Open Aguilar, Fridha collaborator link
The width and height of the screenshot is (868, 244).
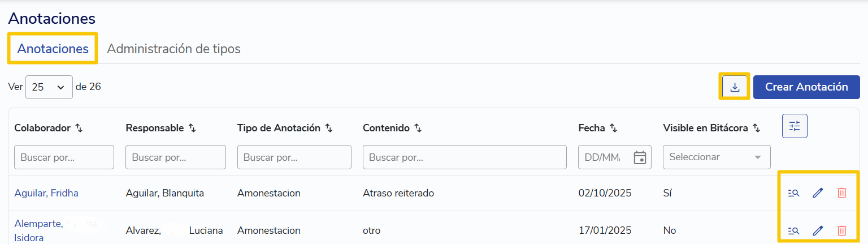[x=46, y=193]
